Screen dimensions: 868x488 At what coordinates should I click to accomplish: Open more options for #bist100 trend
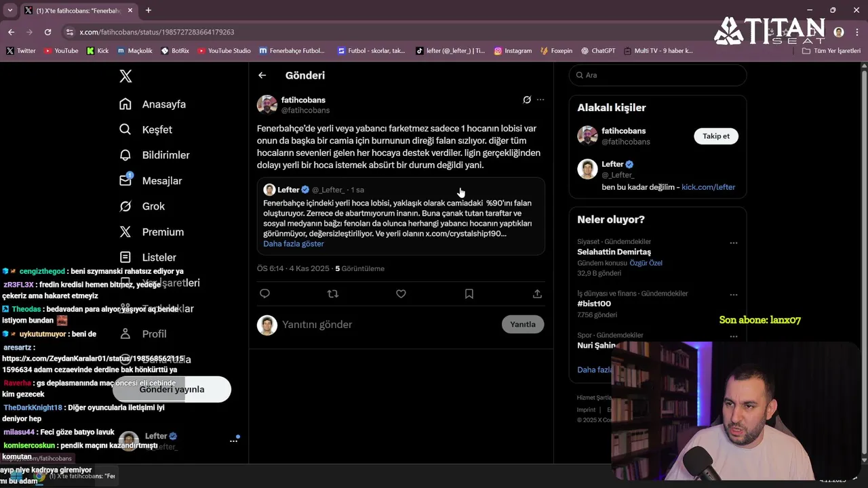click(x=734, y=295)
